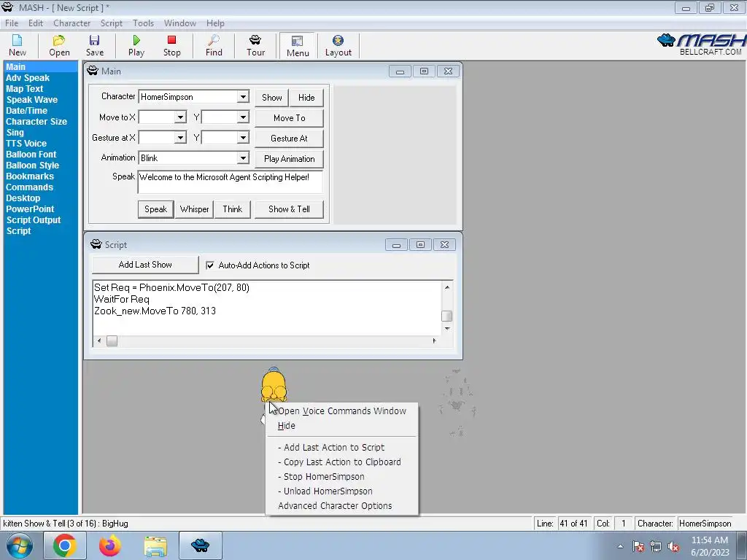Click the muted volume tray icon

(673, 547)
